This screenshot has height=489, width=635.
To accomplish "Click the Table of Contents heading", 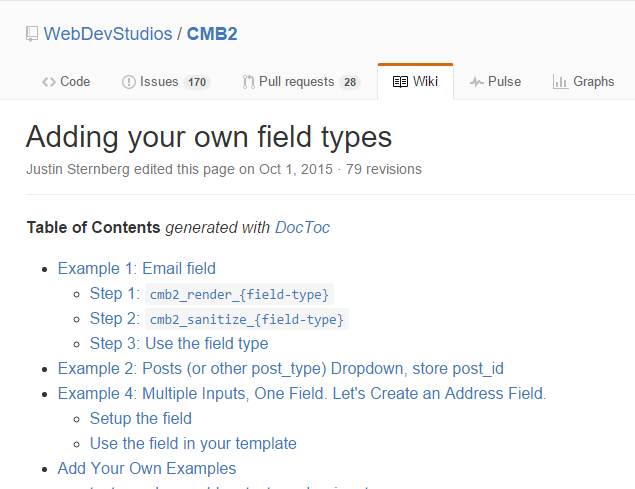I will 93,228.
